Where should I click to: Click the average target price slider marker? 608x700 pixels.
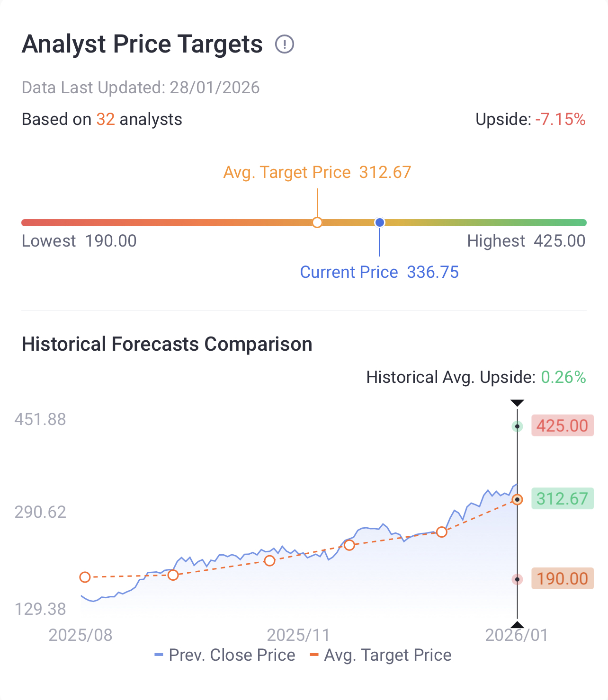317,222
